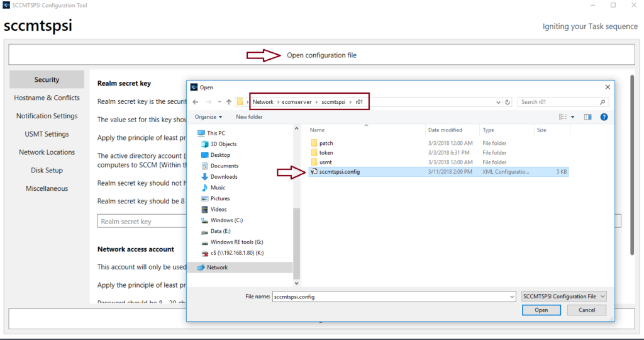Switch to Hostname & Conflicts tab
Viewport: 644px width, 340px height.
coord(47,98)
